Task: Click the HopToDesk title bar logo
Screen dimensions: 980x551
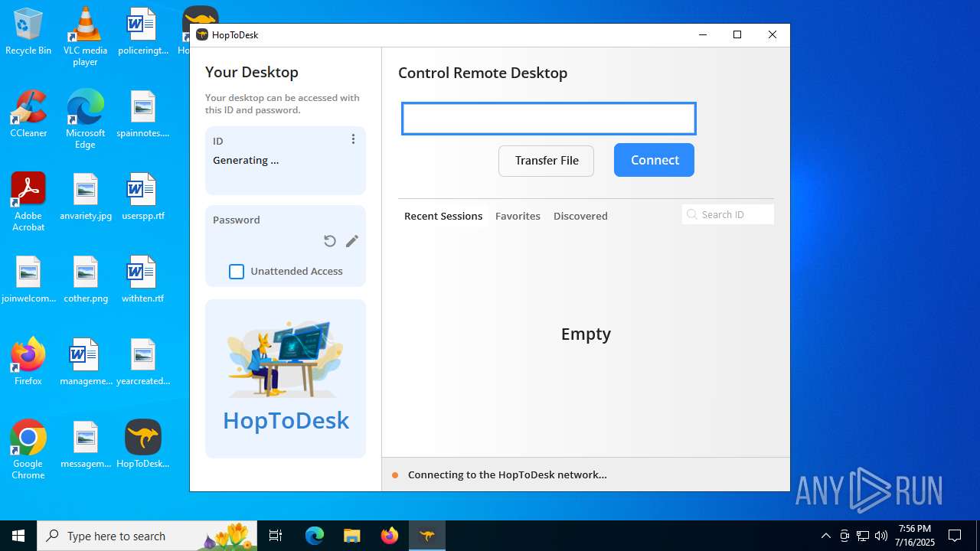Action: 202,34
